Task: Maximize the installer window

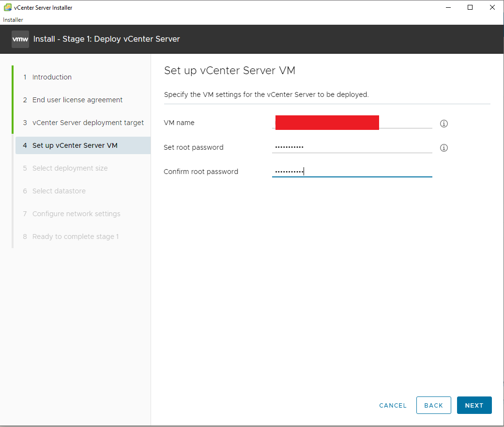Action: [470, 7]
